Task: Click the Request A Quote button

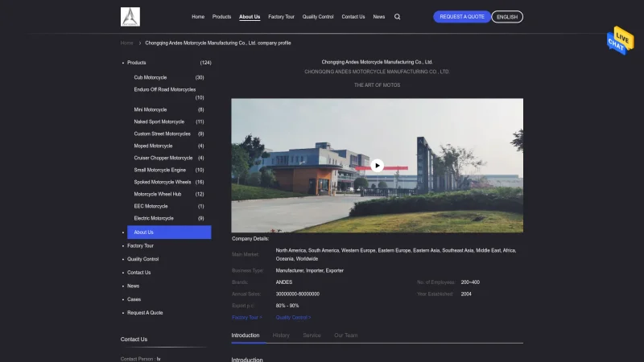Action: coord(461,17)
